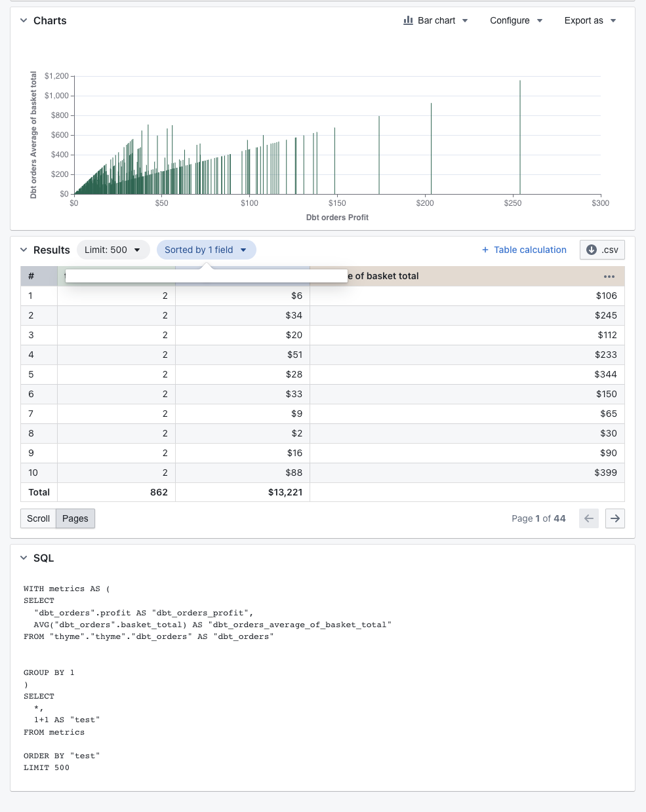Select the $106 basket total cell

click(467, 296)
